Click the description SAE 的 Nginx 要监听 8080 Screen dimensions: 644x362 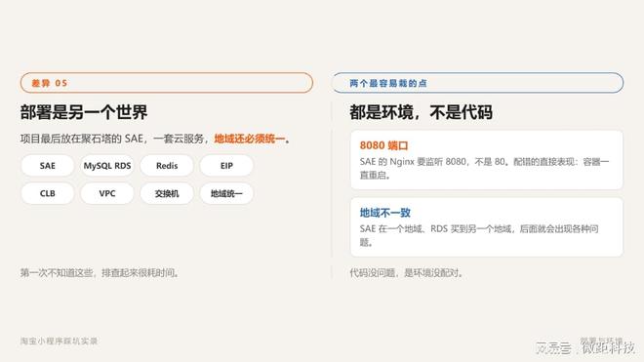[x=484, y=168]
